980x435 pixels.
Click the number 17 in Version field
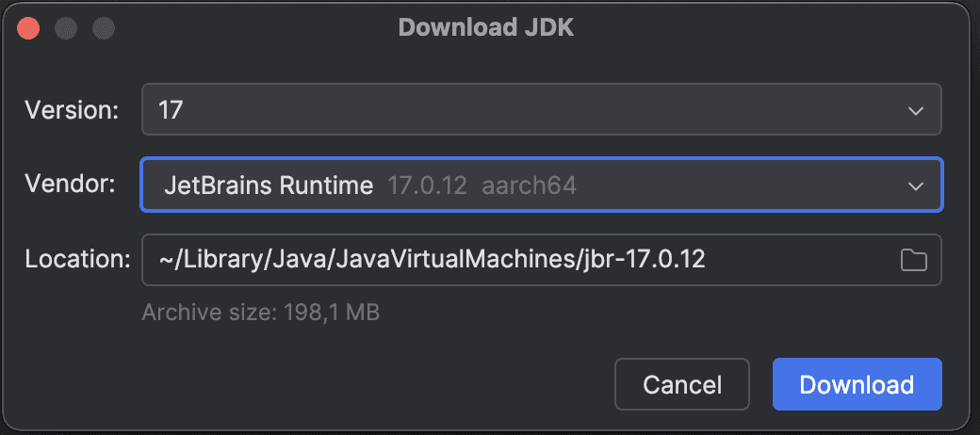point(170,110)
